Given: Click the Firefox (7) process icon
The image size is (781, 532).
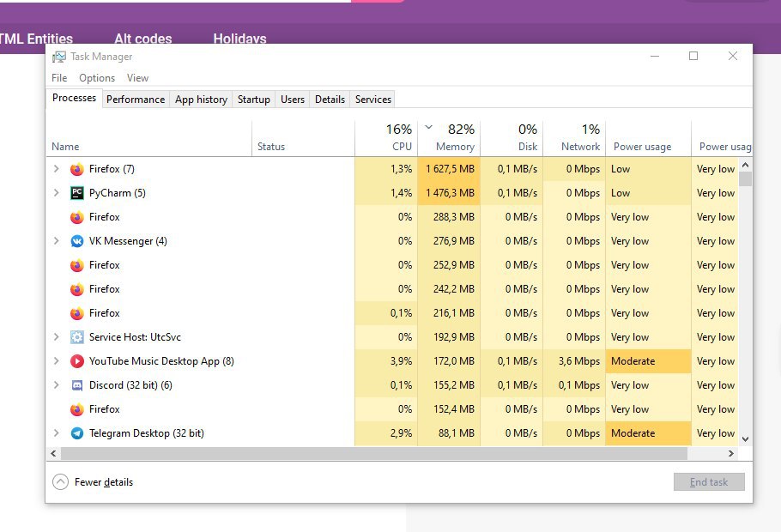Looking at the screenshot, I should (76, 169).
